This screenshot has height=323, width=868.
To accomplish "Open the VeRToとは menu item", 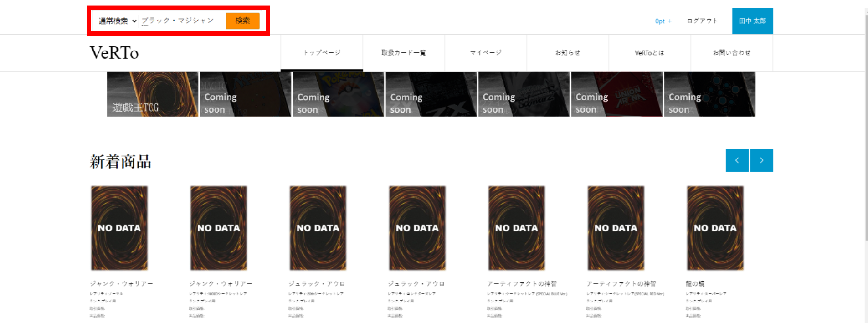I will [650, 53].
